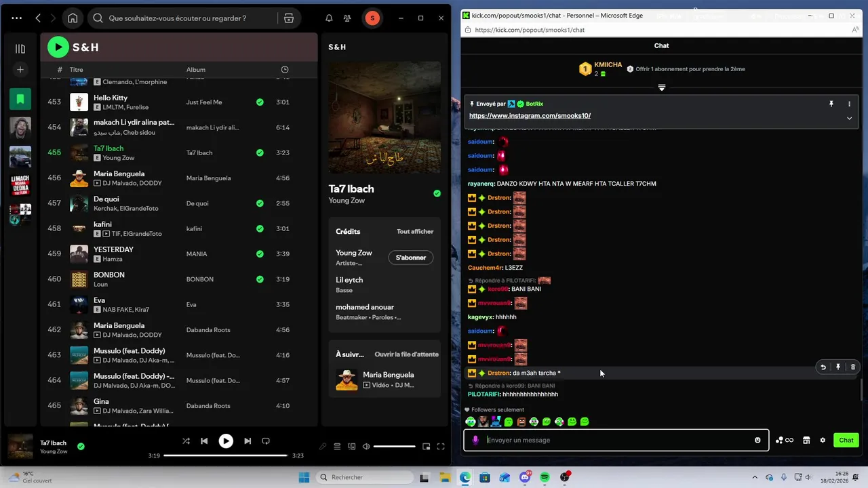Sort by duration clock column header
Viewport: 868px width, 488px height.
pos(285,70)
